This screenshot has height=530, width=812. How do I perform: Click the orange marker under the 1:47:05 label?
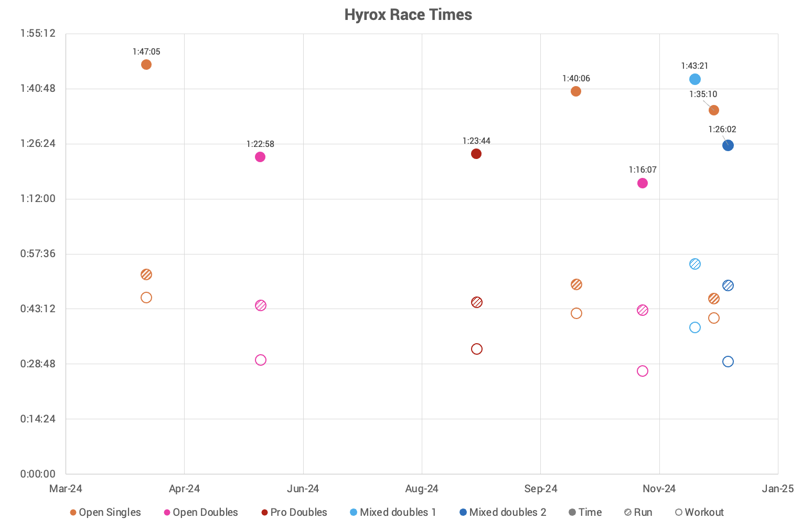pos(146,65)
